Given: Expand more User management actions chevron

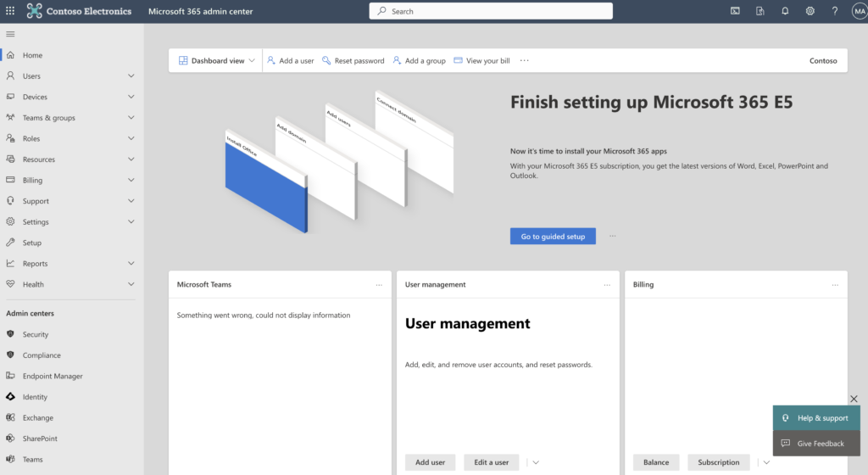Looking at the screenshot, I should [x=535, y=462].
